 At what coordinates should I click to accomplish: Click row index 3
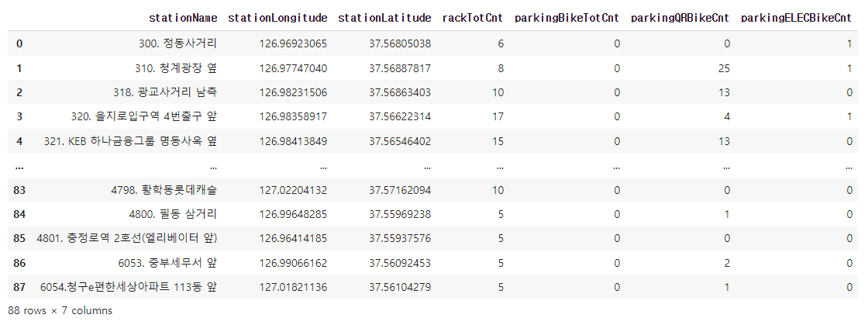pyautogui.click(x=19, y=117)
